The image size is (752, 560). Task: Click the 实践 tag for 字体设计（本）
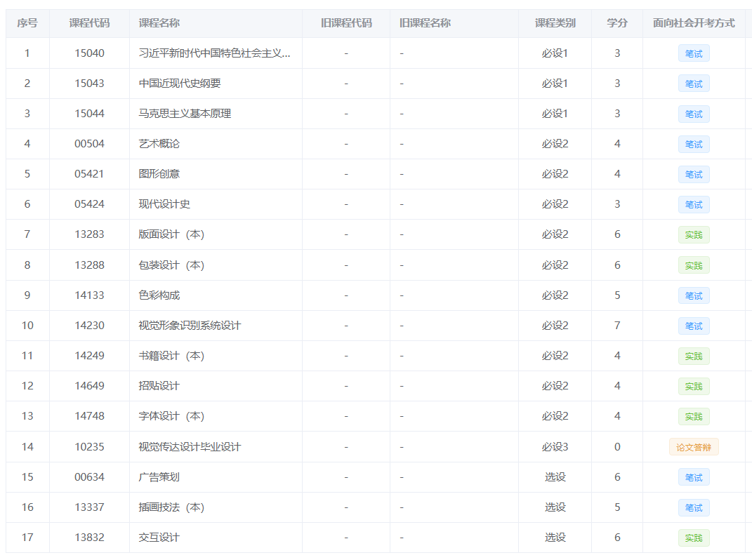coord(694,417)
